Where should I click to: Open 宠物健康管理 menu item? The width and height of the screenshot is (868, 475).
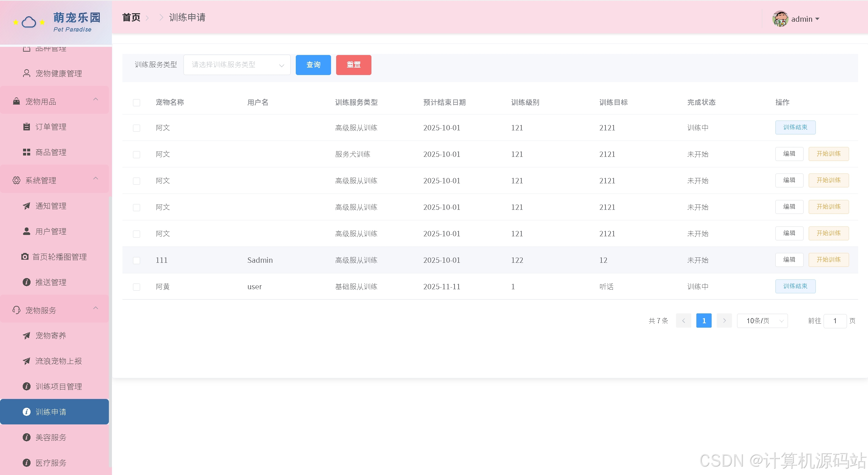pos(54,73)
